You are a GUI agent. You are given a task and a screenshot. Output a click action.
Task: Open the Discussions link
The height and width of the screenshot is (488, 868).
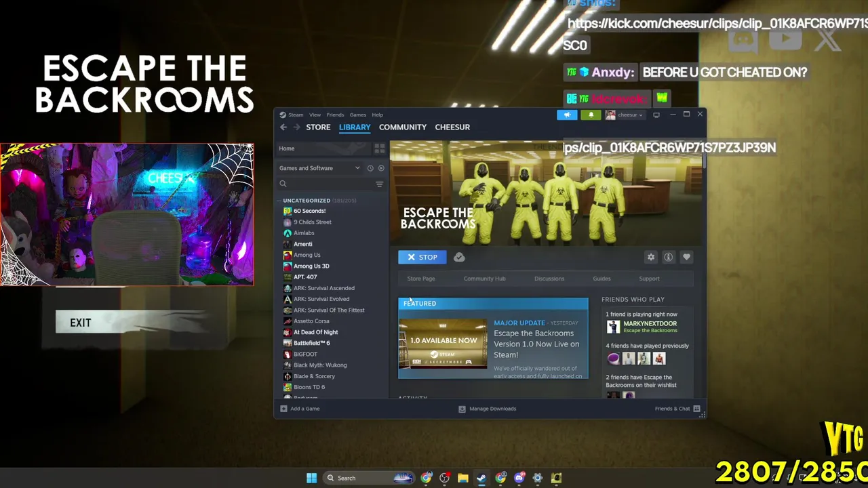pos(549,279)
